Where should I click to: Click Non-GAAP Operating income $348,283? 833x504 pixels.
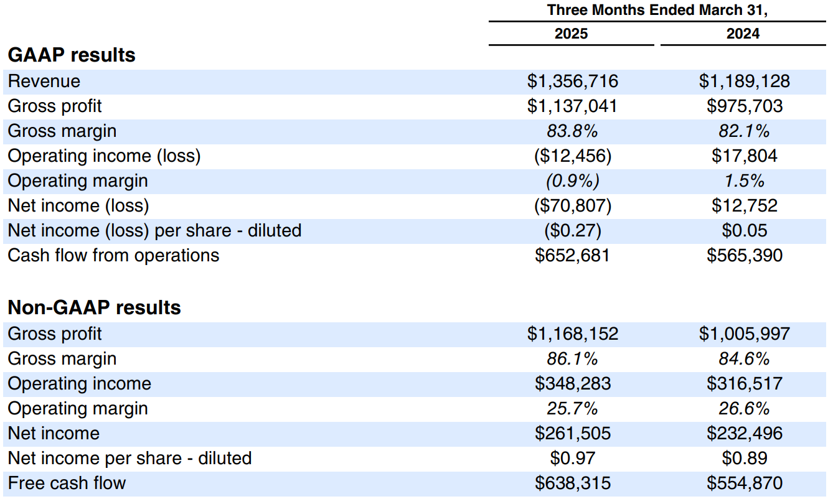pyautogui.click(x=573, y=384)
